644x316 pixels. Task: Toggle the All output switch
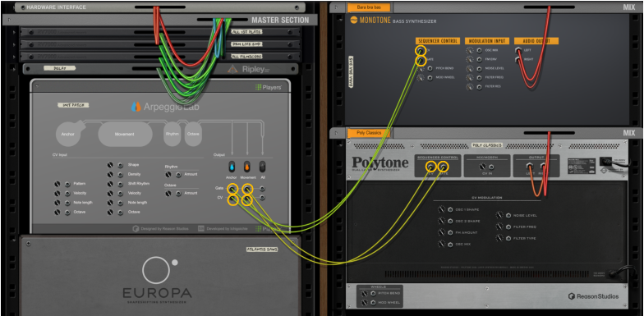[x=262, y=167]
